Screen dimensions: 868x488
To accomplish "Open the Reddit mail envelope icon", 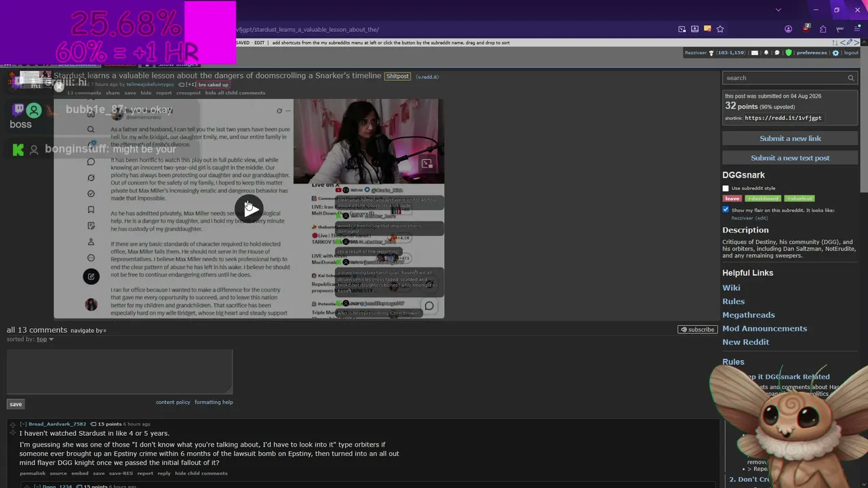I will pos(756,53).
